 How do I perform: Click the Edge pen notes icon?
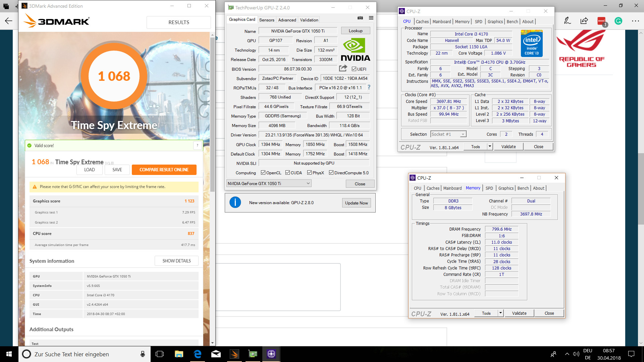pos(567,21)
